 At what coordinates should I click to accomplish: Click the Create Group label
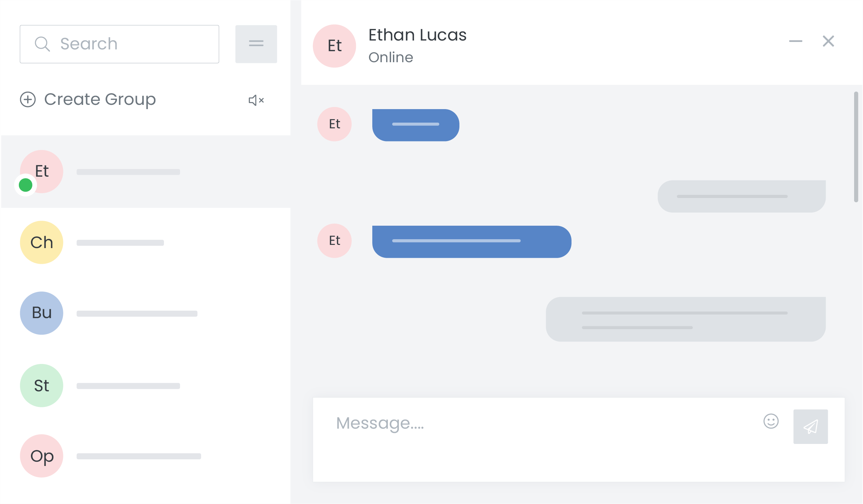[x=100, y=100]
